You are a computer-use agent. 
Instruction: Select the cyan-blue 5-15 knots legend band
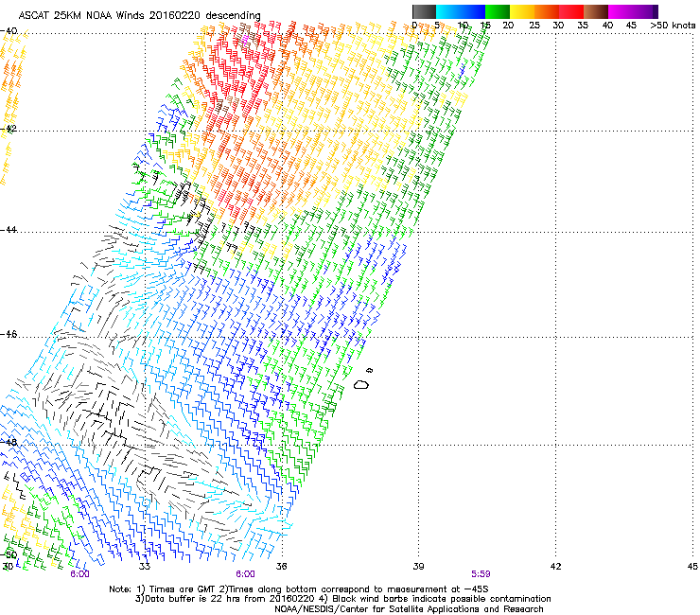pos(461,11)
